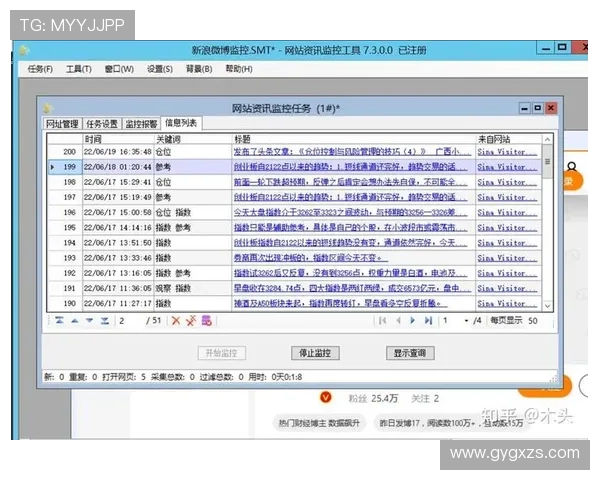Image resolution: width=600 pixels, height=480 pixels.
Task: Move to the next record arrow
Action: point(90,321)
